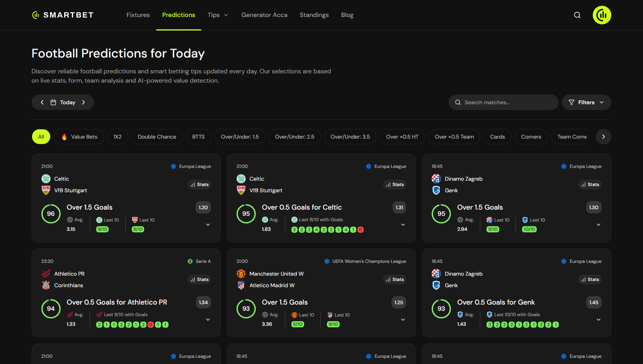643x364 pixels.
Task: Select the Over +0.5 HT chip
Action: click(402, 137)
